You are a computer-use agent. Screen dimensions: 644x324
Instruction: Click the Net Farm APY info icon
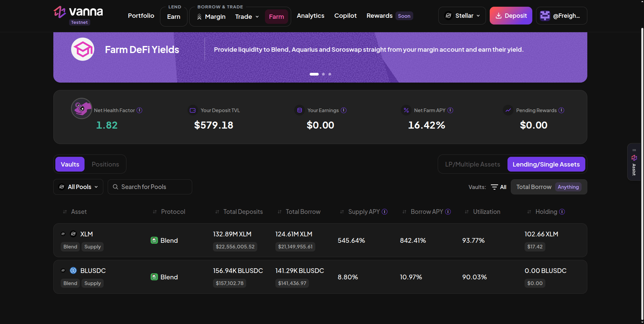click(450, 110)
